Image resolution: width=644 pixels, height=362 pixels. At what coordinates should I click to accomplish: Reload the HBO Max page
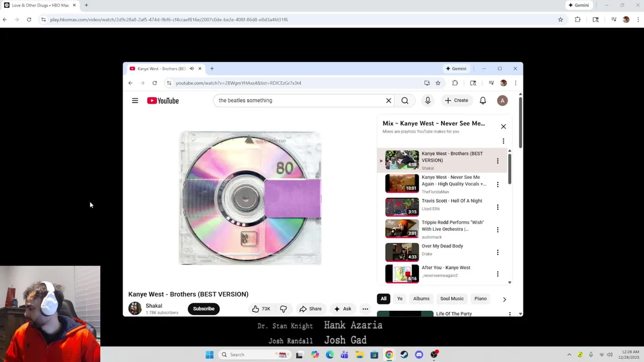(x=29, y=20)
